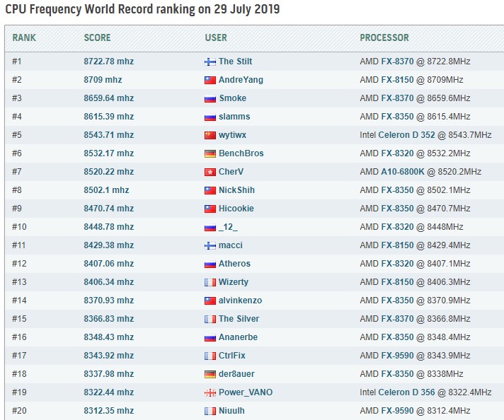The image size is (504, 420).
Task: Open wytiwx user profile
Action: pos(232,135)
